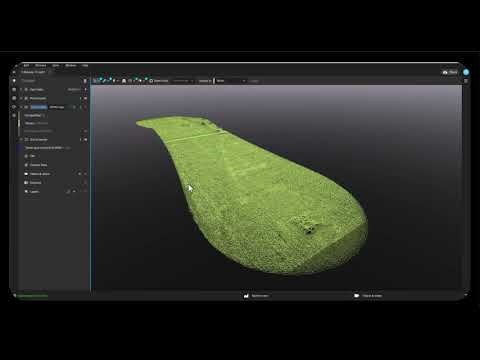This screenshot has width=480, height=360.
Task: Click the right button with camera icon in the bottom bar
Action: 368,296
